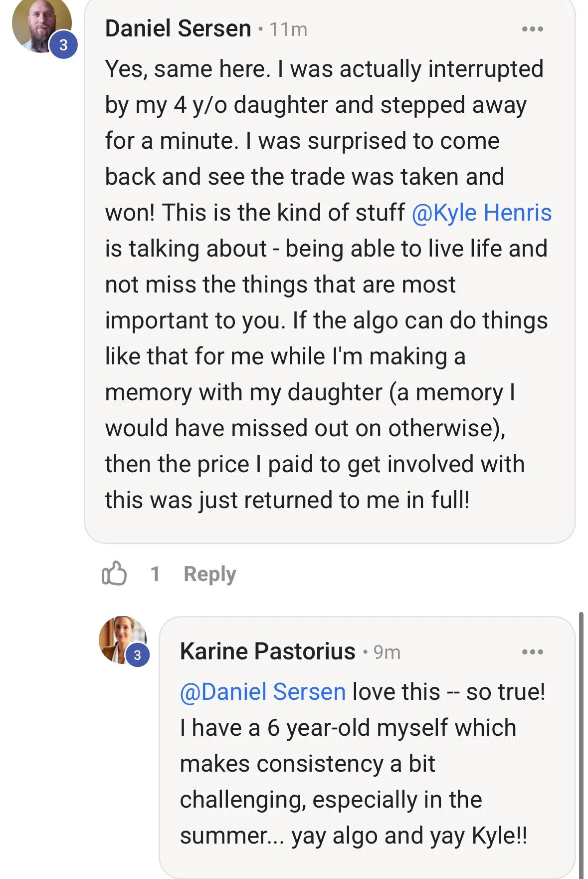Select Karine's reply text about consistency
This screenshot has height=879, width=588.
[363, 764]
